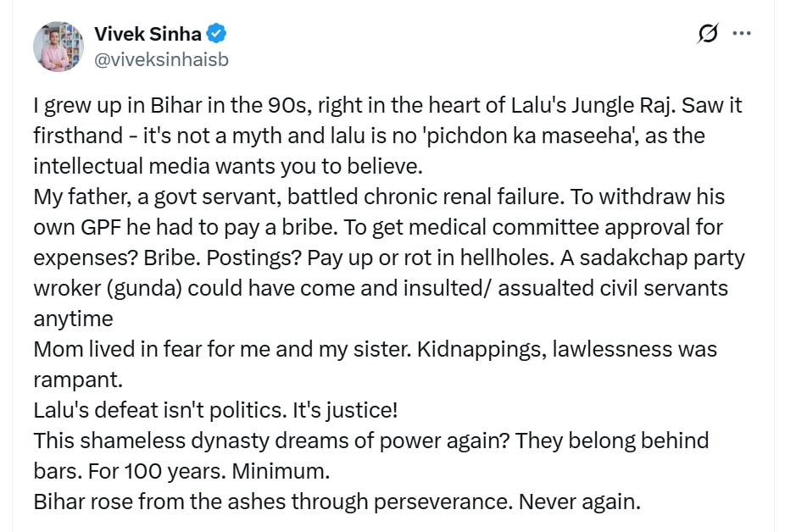Open Vivek Sinha's profile picture
This screenshot has height=532, width=785.
pos(58,47)
